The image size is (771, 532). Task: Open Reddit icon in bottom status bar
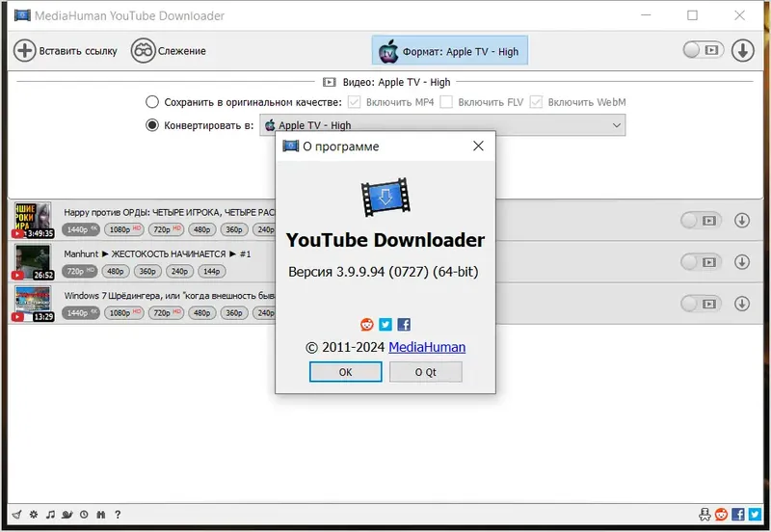pos(721,515)
